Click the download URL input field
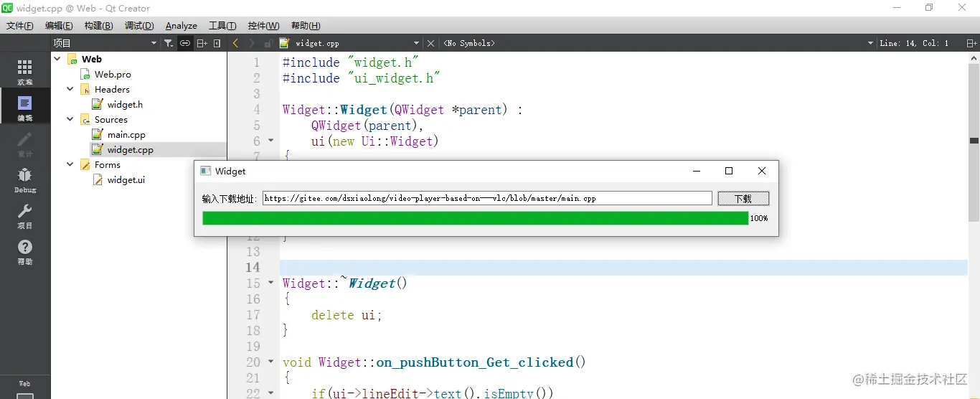 pos(486,198)
